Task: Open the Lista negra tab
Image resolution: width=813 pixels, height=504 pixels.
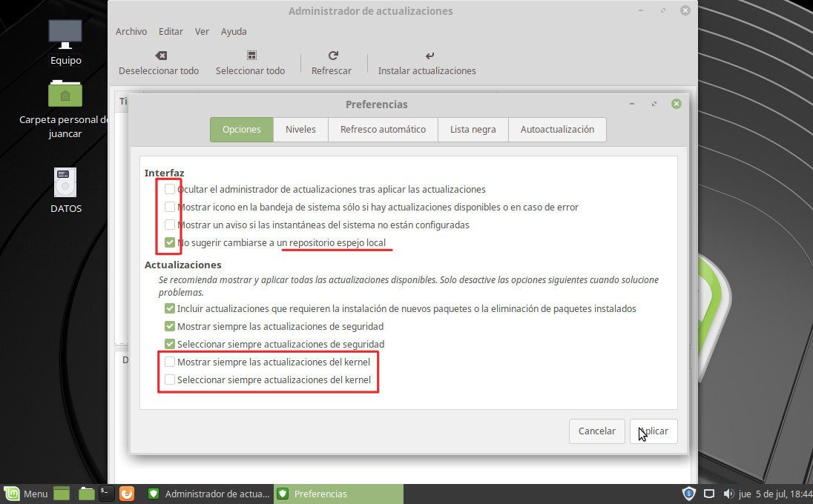Action: [x=473, y=129]
